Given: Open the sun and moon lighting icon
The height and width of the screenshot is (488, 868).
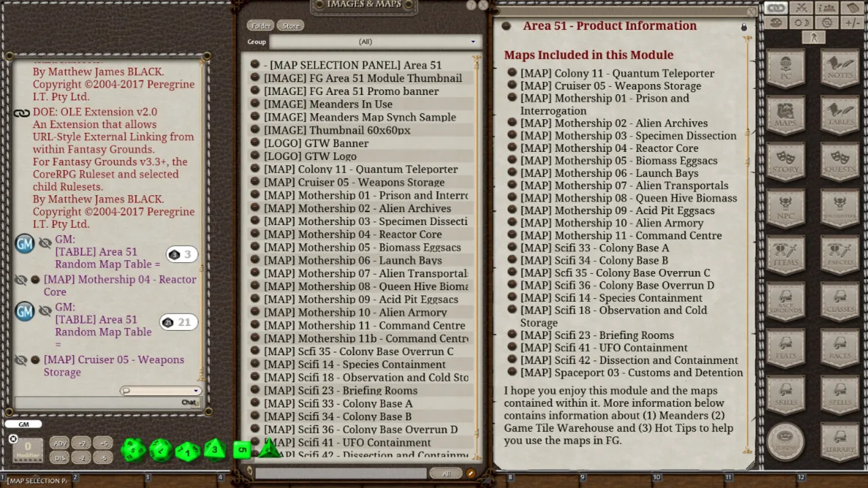Looking at the screenshot, I should coord(802,22).
